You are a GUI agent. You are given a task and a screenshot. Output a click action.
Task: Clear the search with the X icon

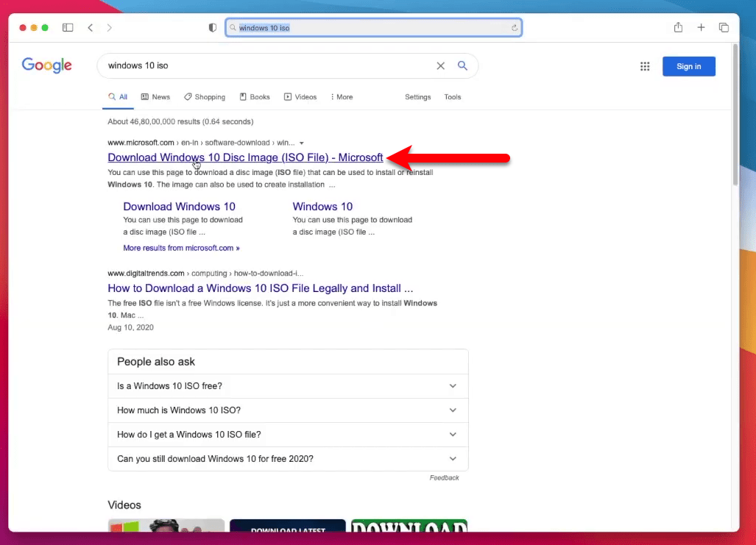[441, 66]
